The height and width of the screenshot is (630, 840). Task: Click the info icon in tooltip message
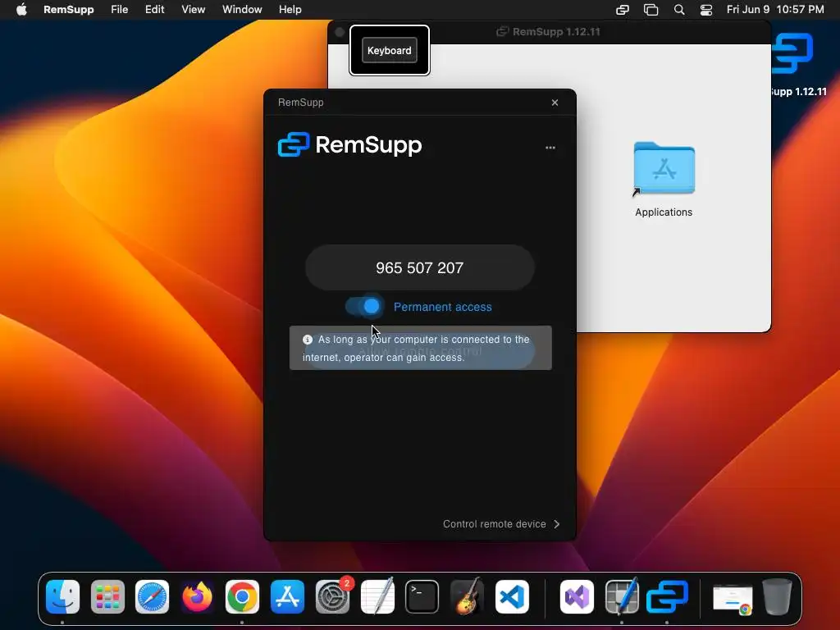pos(308,339)
